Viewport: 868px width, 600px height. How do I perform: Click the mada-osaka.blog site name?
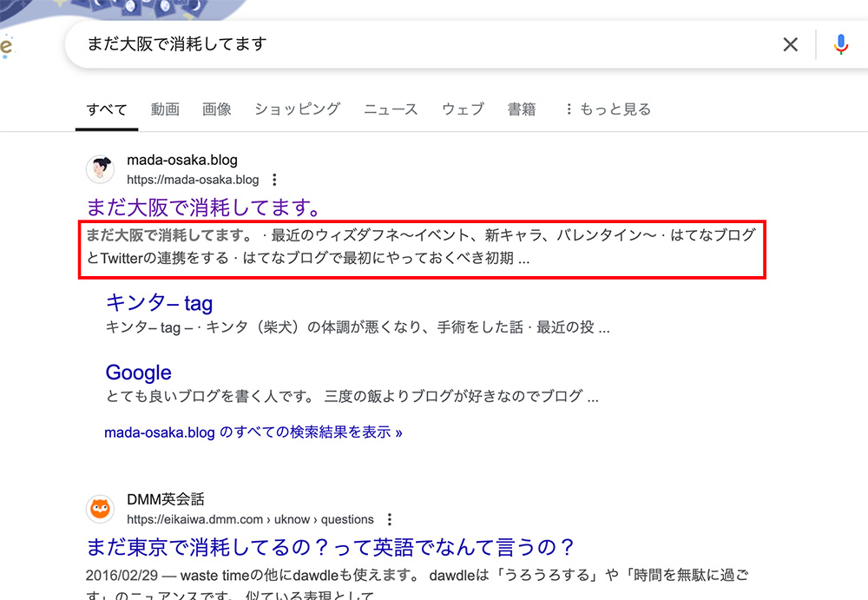[182, 160]
